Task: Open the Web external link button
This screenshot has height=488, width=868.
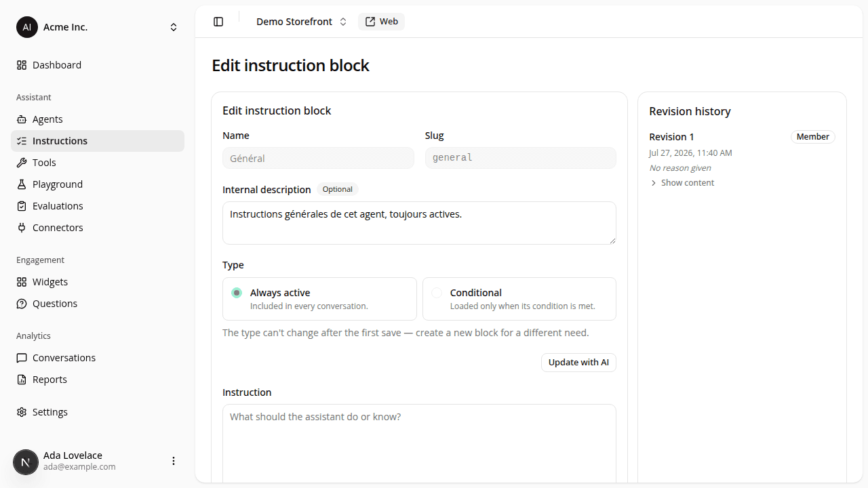Action: click(x=381, y=22)
